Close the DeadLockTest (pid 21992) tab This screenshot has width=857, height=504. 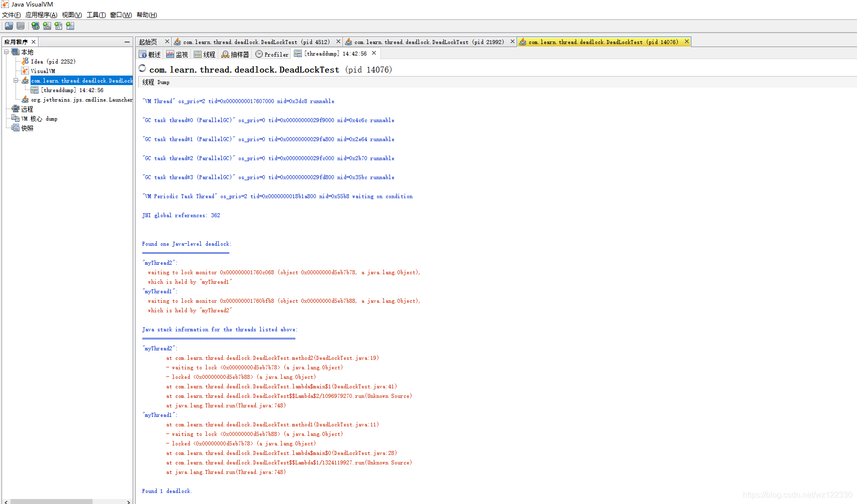point(513,42)
